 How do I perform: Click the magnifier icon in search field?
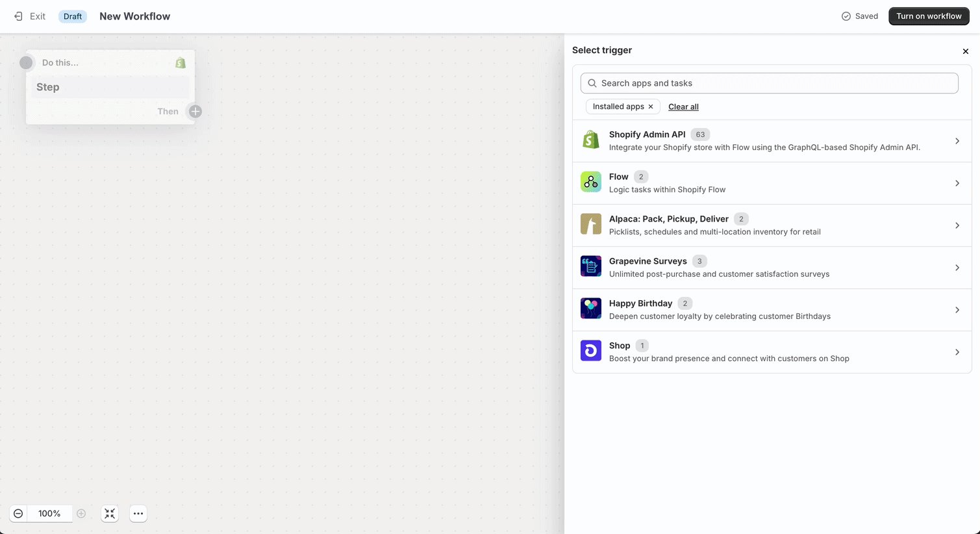pos(592,83)
